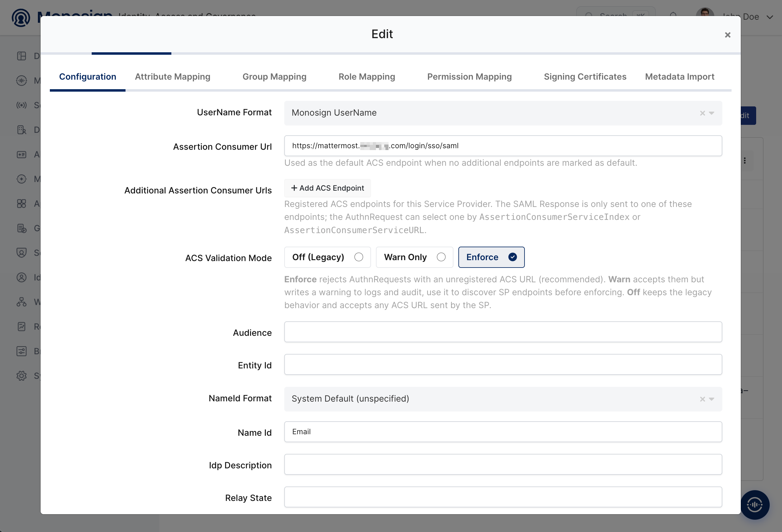The height and width of the screenshot is (532, 782).
Task: Open the workflow hierarchy sidebar icon
Action: (x=22, y=302)
